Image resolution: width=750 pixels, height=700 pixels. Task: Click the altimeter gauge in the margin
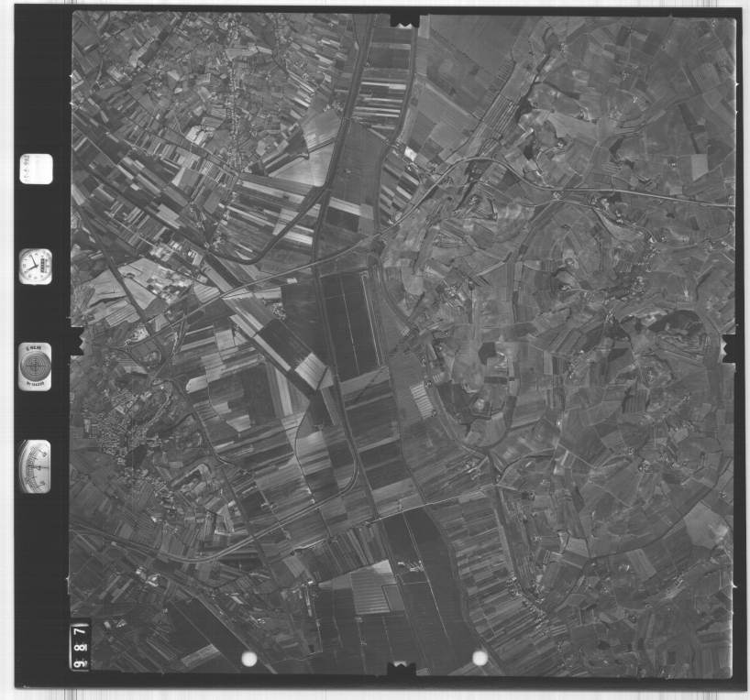(x=35, y=466)
